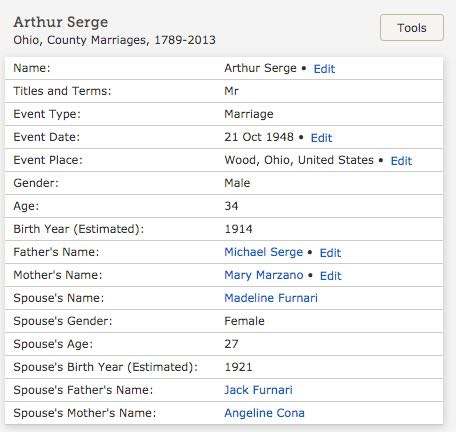456x432 pixels.
Task: Click the Arthur Serge page heading
Action: point(61,22)
